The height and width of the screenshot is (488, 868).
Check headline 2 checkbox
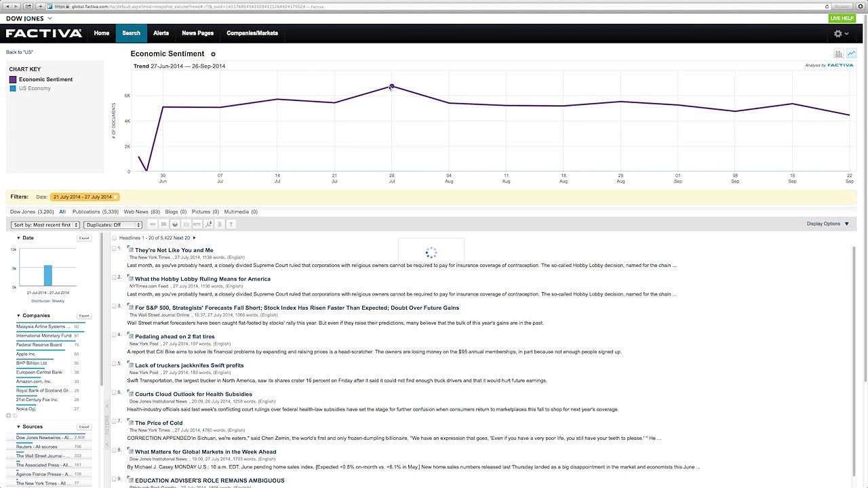(x=114, y=278)
